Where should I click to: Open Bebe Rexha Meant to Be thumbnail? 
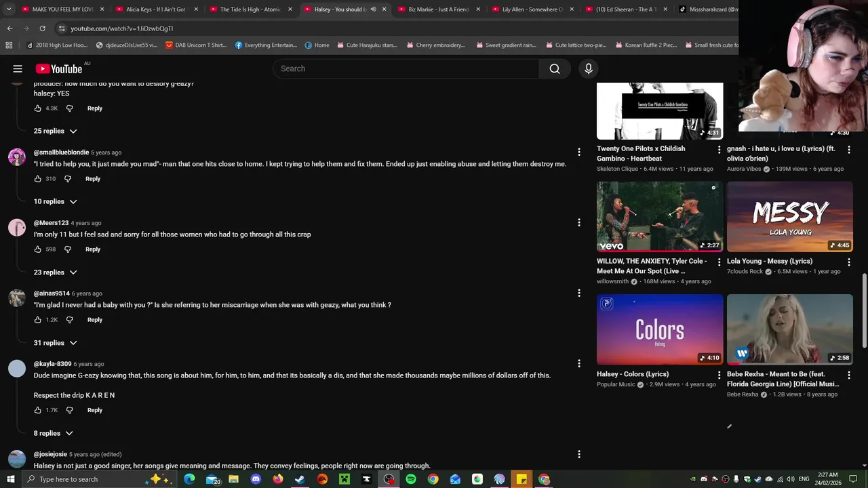click(x=790, y=329)
